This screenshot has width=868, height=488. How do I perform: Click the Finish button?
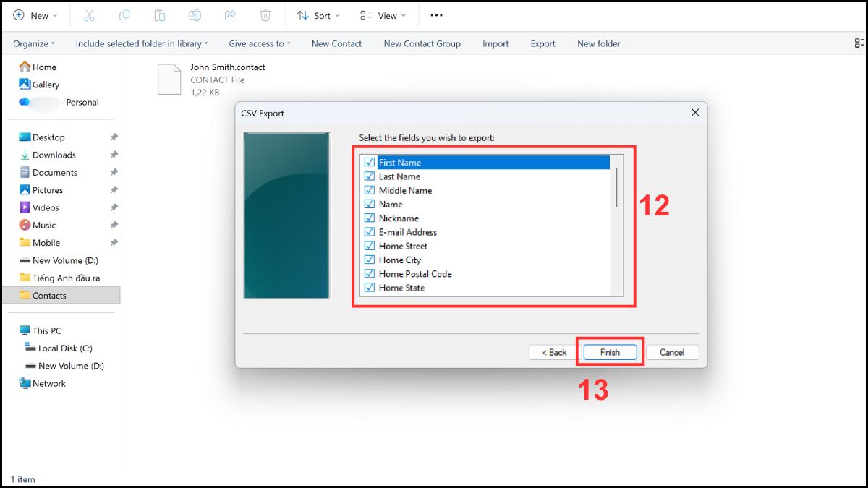610,352
